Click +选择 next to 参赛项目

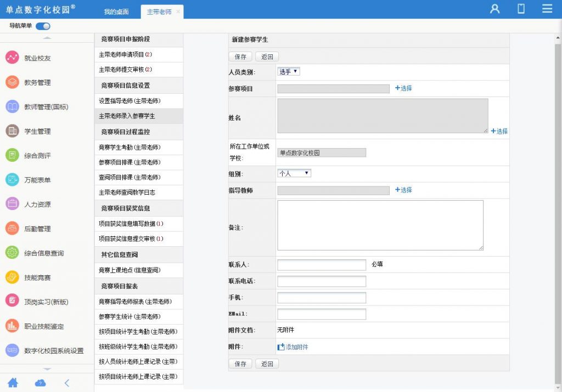point(403,88)
